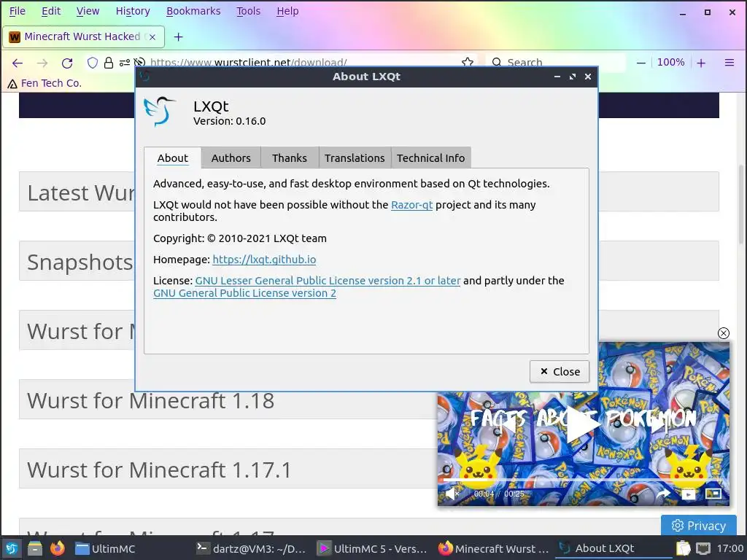Zoom in with the plus icon
Viewport: 747px width, 560px height.
pyautogui.click(x=701, y=63)
